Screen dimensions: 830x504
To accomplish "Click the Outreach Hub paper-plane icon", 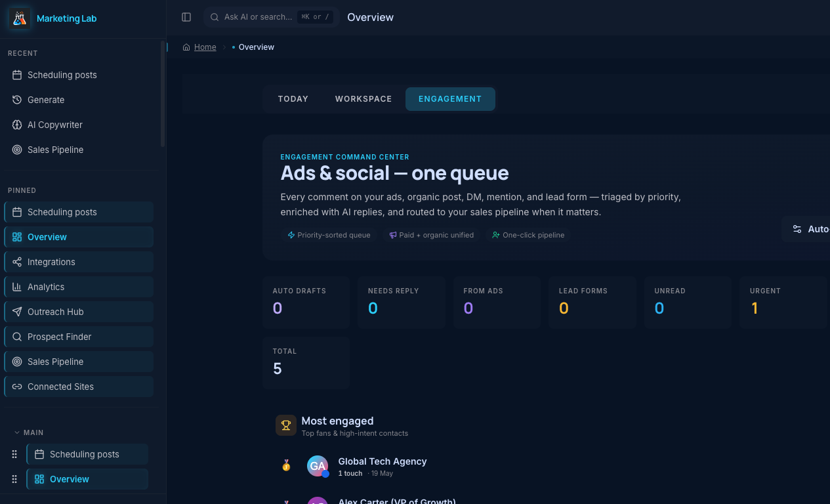I will coord(17,312).
